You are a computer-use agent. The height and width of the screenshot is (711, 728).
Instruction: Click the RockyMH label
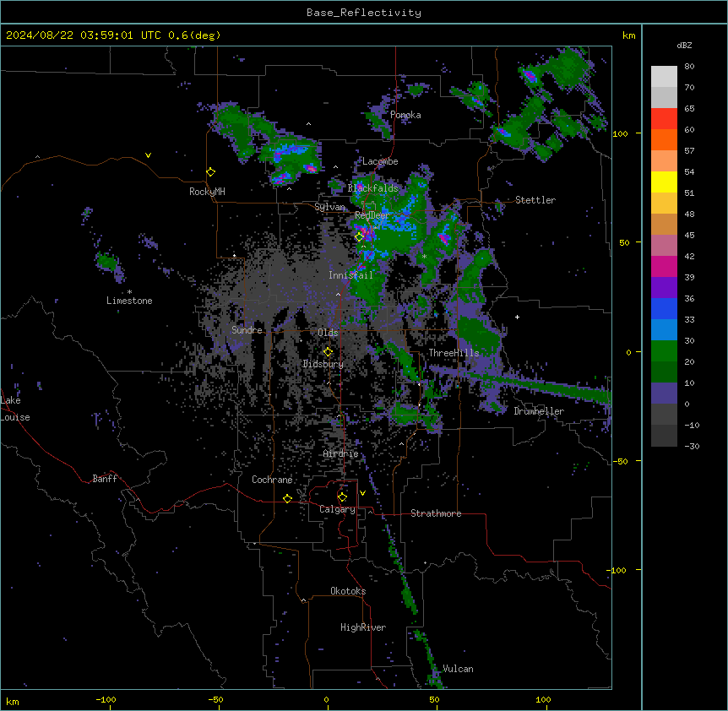207,192
